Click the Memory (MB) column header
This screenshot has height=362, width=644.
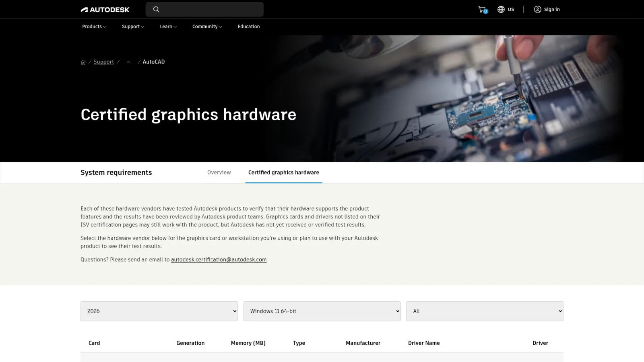tap(248, 343)
